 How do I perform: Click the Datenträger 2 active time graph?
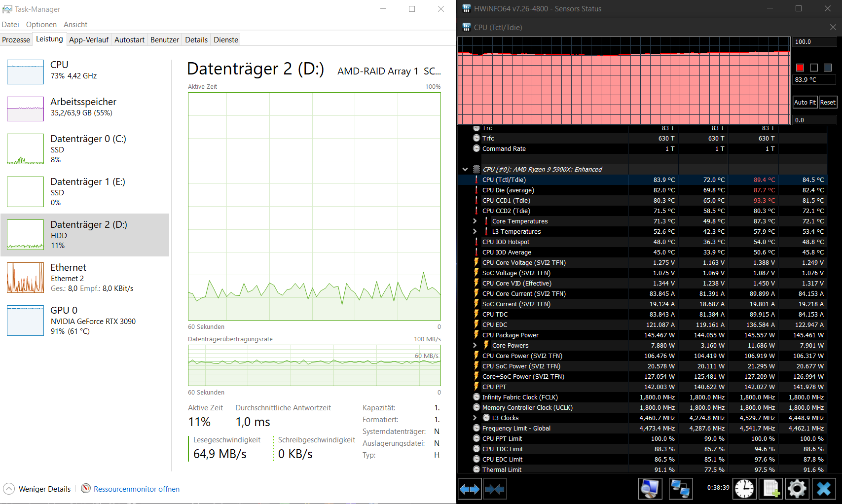click(314, 207)
